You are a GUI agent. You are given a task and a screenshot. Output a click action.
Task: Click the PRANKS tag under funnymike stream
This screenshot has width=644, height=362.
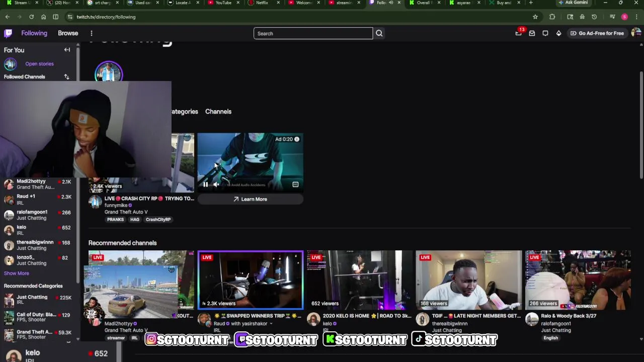(x=115, y=219)
